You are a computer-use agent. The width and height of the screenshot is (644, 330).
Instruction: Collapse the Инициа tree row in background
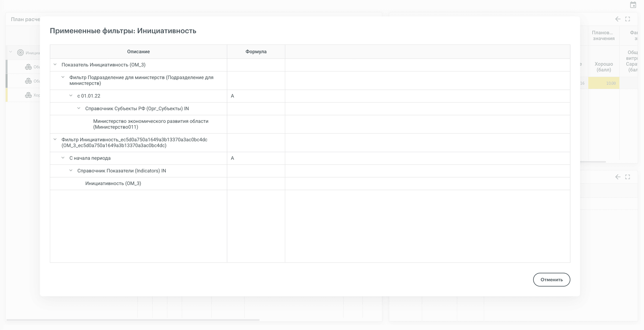(x=11, y=52)
